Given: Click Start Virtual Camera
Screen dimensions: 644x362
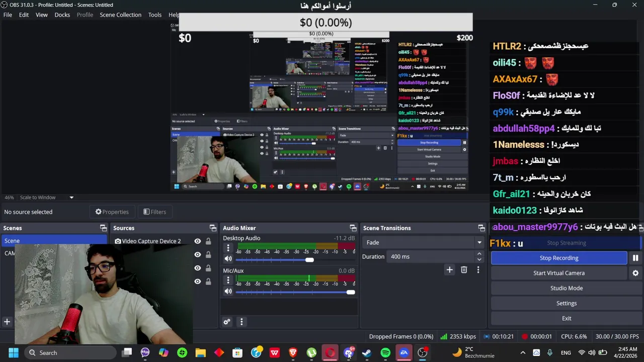Looking at the screenshot, I should pos(559,273).
